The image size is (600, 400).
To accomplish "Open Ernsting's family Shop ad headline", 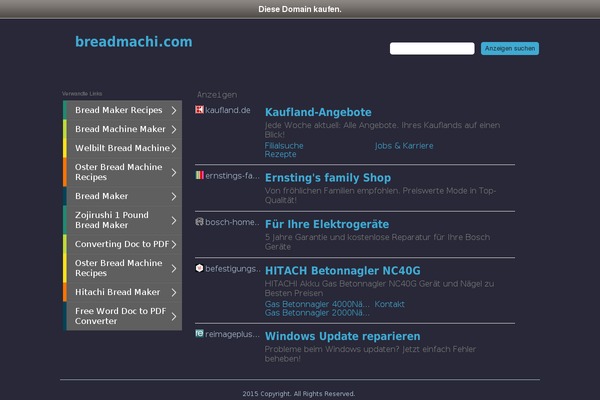I will [328, 178].
